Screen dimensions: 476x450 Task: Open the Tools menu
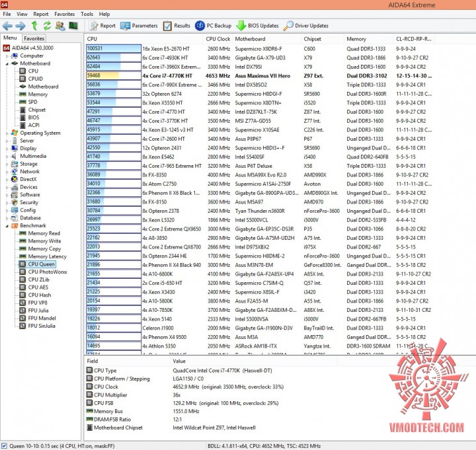click(x=87, y=14)
